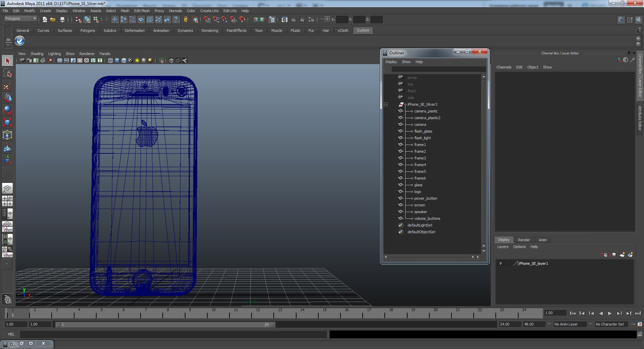Pick the Rotate tool sphere icon
644x349 pixels.
tap(7, 110)
